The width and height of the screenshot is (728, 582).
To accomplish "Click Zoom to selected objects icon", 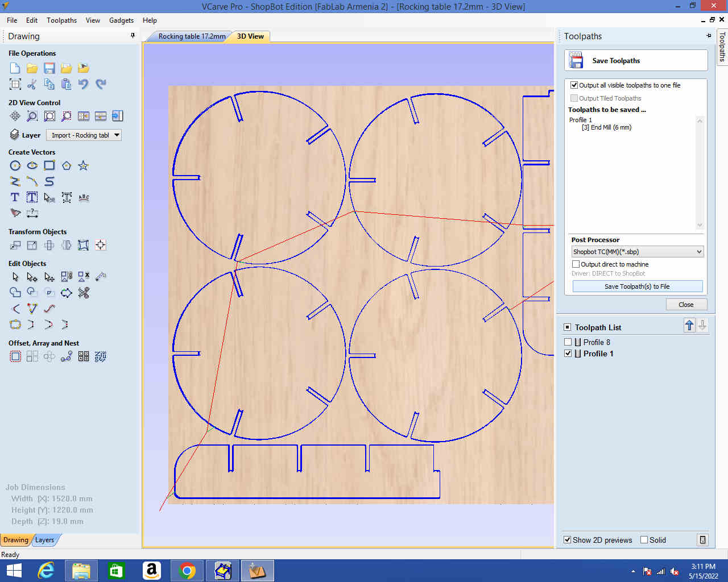I will (67, 116).
